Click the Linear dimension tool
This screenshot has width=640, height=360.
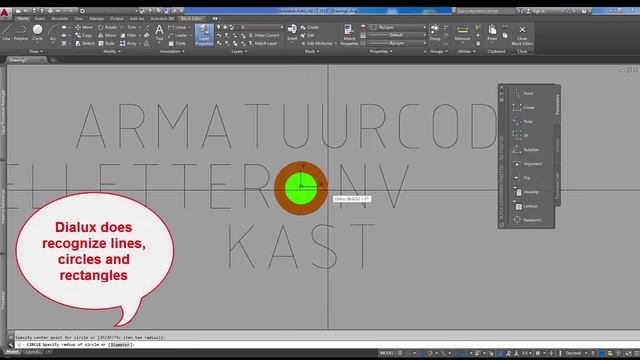pos(177,27)
